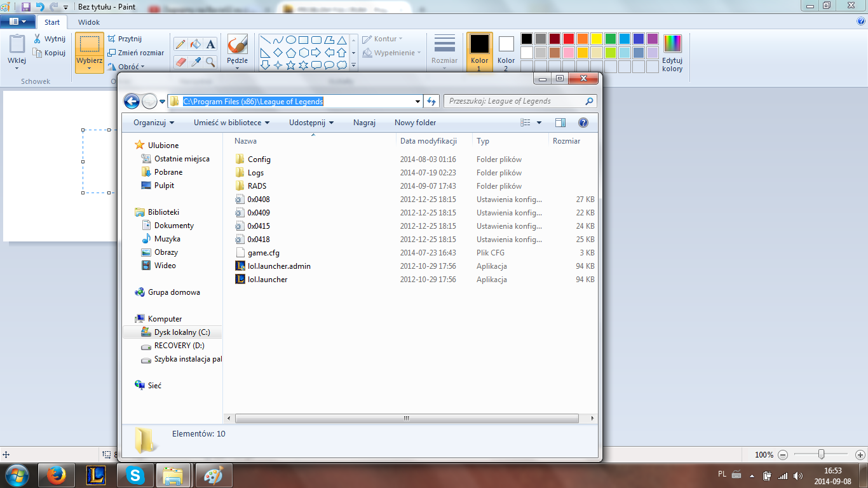Select the Text tool (letter A)
Viewport: 868px width, 488px height.
point(210,44)
